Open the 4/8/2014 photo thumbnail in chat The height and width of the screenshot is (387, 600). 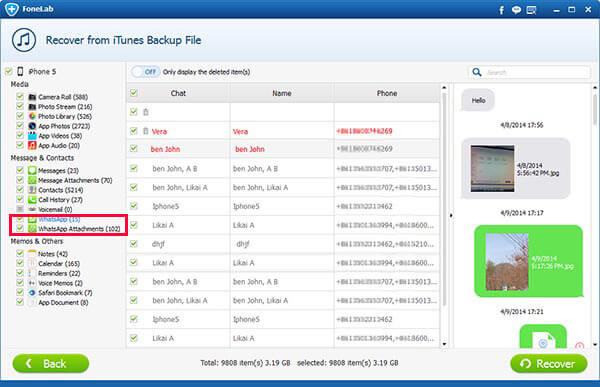492,168
